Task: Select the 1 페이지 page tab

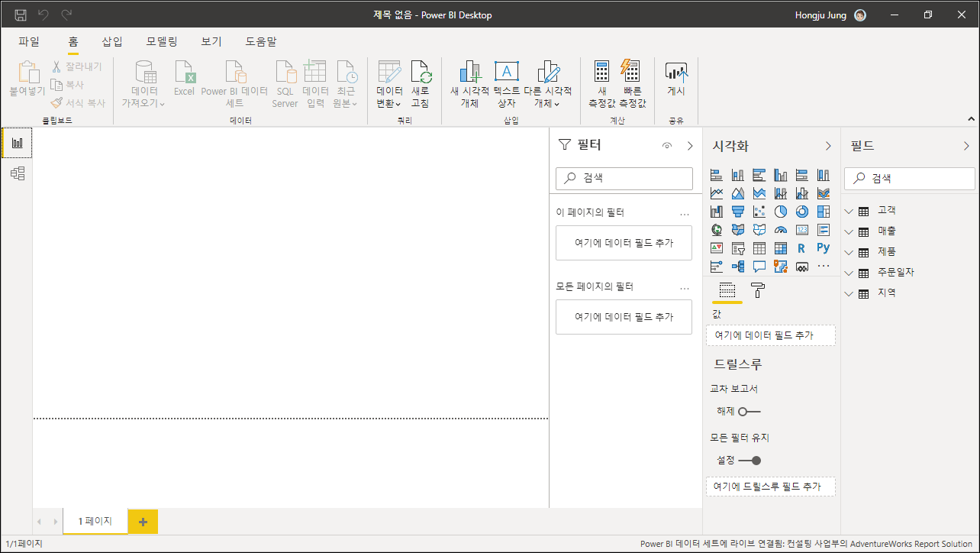Action: (x=95, y=521)
